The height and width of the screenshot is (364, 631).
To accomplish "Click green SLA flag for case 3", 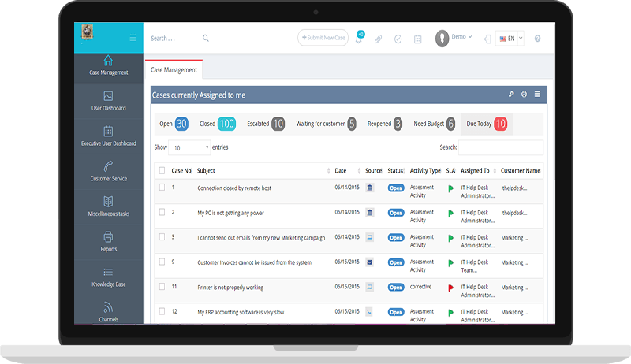I will coord(450,238).
